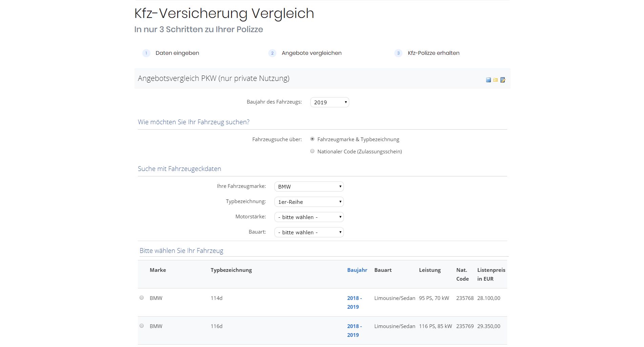
Task: Open the Motorstärke dropdown
Action: click(309, 217)
